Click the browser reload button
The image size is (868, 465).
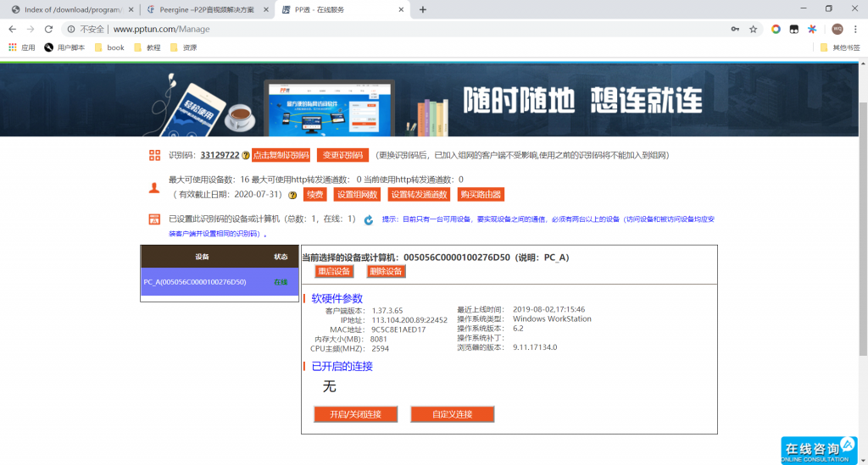point(48,29)
